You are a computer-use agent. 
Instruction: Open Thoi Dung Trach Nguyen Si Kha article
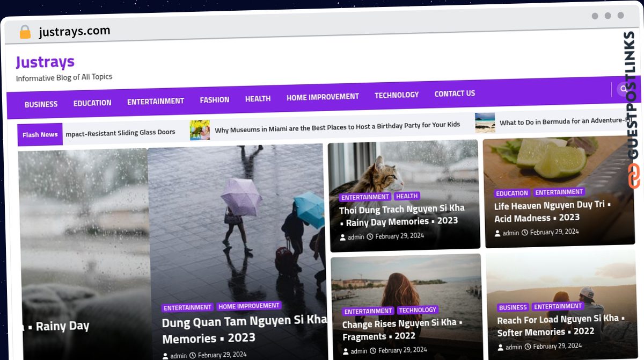coord(401,215)
